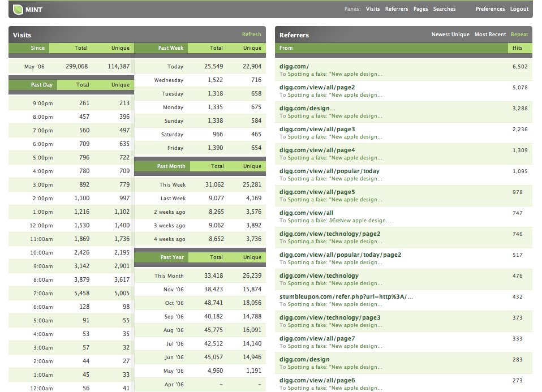Image resolution: width=542 pixels, height=392 pixels.
Task: Open the digg.com/design referrer link
Action: (304, 360)
